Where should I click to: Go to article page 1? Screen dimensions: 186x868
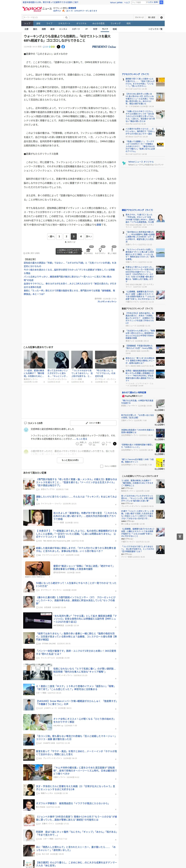(59, 237)
